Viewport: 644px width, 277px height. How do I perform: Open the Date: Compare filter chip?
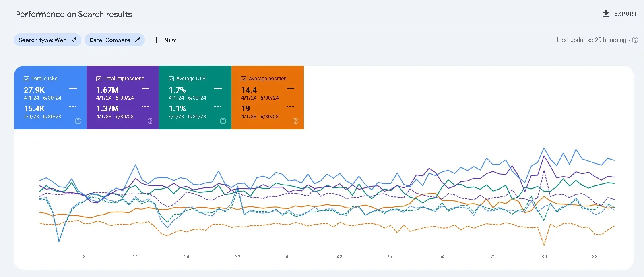[x=109, y=40]
